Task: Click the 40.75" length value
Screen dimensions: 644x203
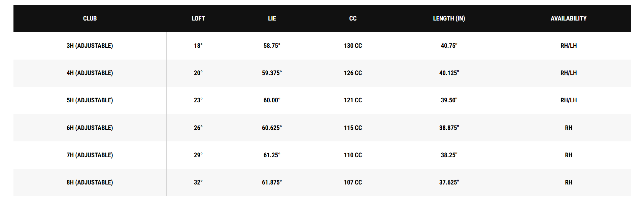Action: [x=449, y=46]
